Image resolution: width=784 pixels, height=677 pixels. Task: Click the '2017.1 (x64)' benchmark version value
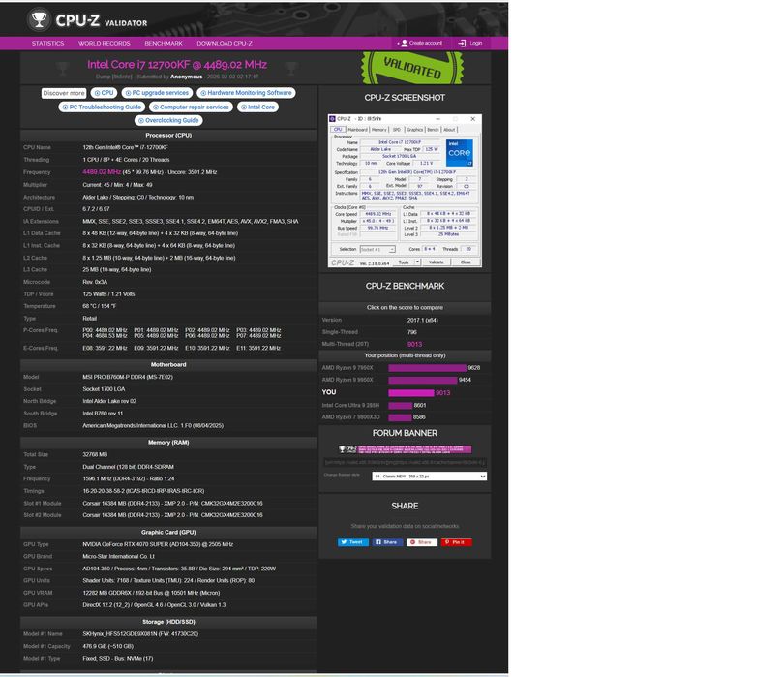point(423,321)
